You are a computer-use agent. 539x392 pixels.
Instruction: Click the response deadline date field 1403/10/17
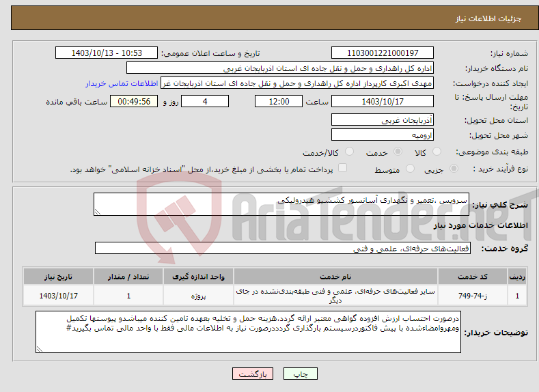pyautogui.click(x=383, y=101)
